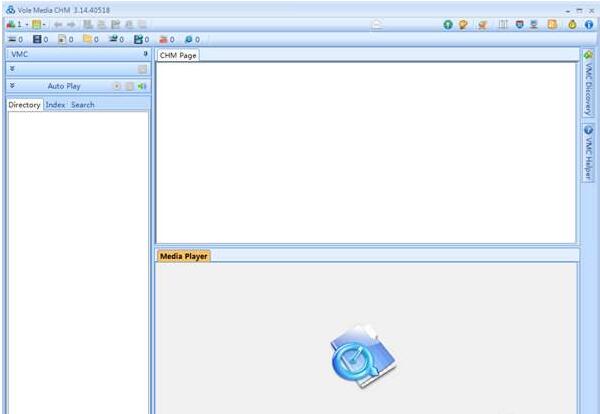Click the stop button in Auto Play bar

(x=129, y=86)
